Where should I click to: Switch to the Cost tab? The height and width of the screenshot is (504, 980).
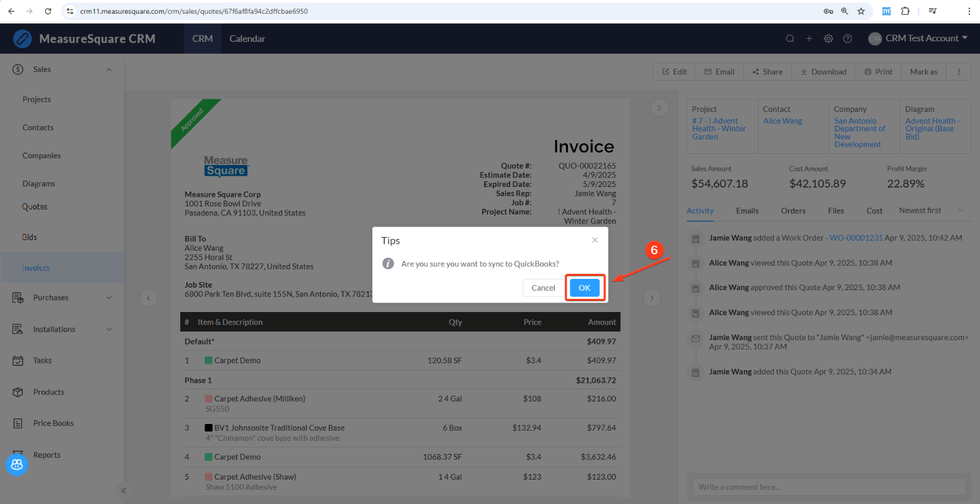(874, 211)
